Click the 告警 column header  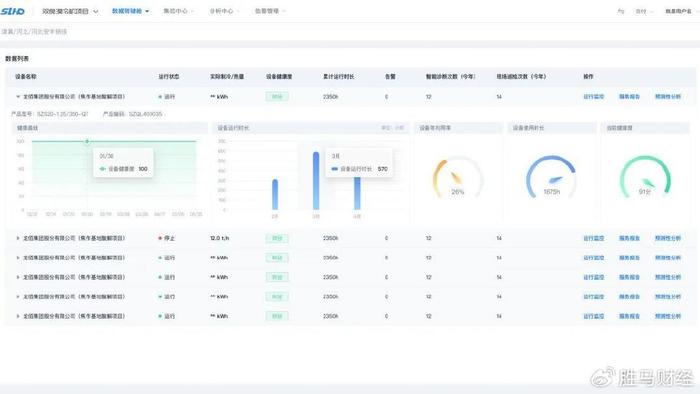click(x=390, y=77)
